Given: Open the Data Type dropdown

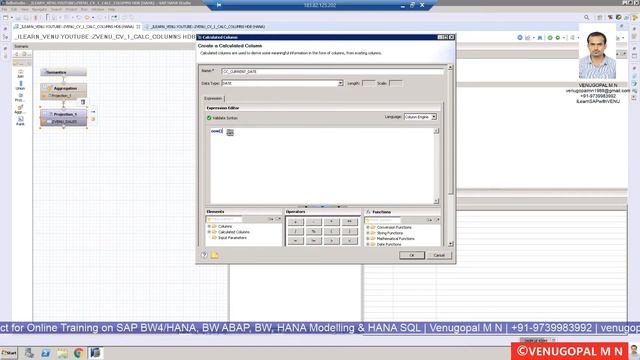Looking at the screenshot, I should coord(340,83).
